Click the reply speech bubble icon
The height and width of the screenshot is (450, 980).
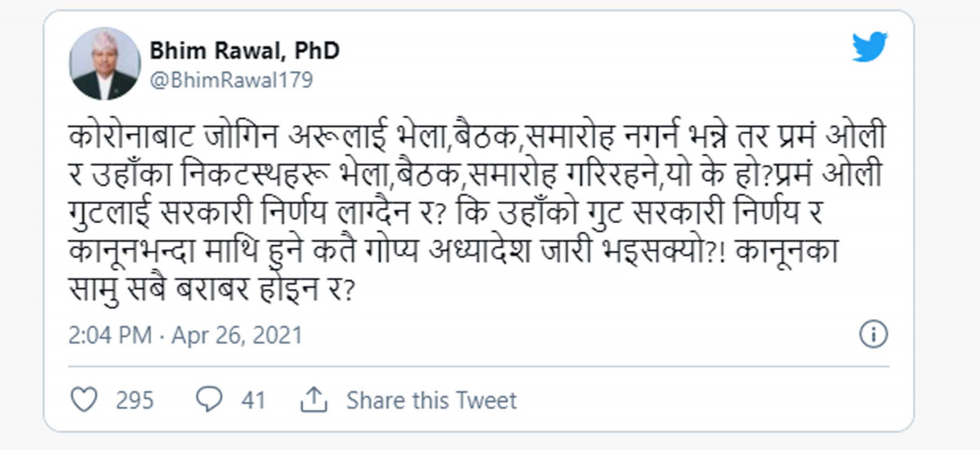(x=208, y=400)
